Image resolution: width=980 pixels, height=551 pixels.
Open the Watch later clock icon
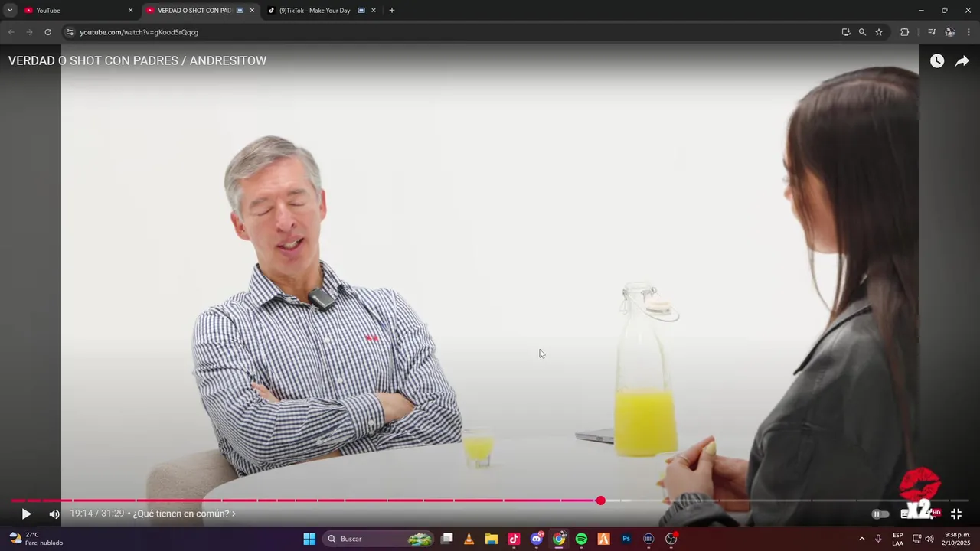point(937,61)
